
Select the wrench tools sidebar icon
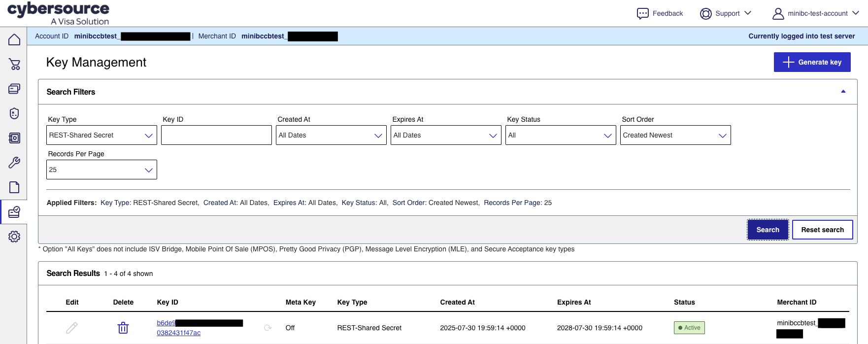coord(14,163)
